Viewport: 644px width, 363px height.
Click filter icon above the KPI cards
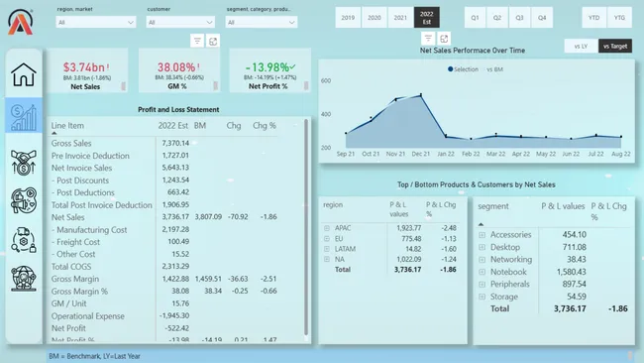(x=197, y=41)
